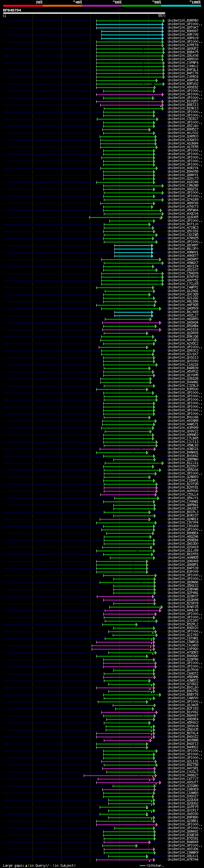Select hit label UniRef100_A9ZL27

[x=183, y=316]
